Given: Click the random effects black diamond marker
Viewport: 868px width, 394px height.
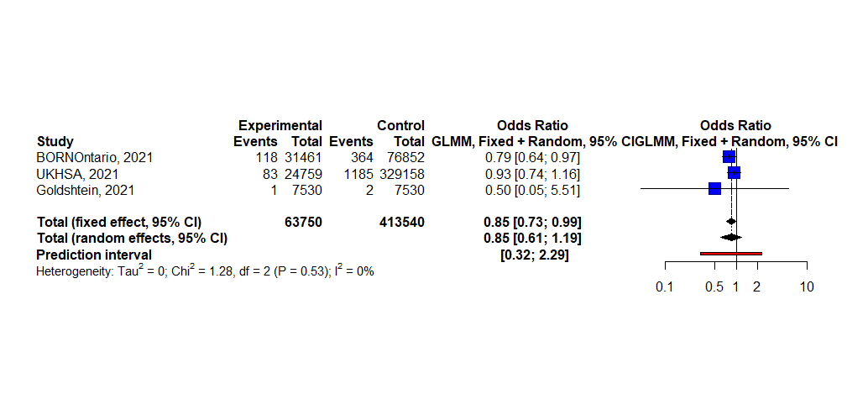Looking at the screenshot, I should (x=731, y=238).
